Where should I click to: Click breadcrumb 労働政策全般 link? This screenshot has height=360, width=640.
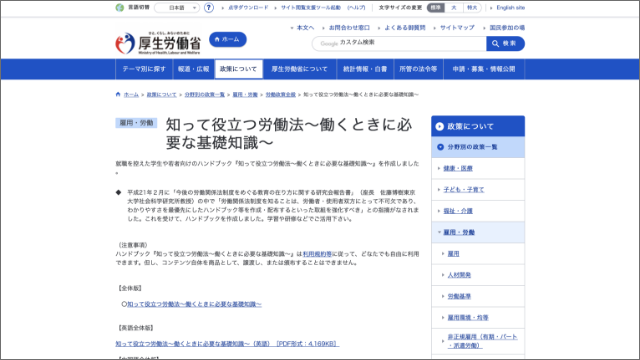(x=280, y=95)
